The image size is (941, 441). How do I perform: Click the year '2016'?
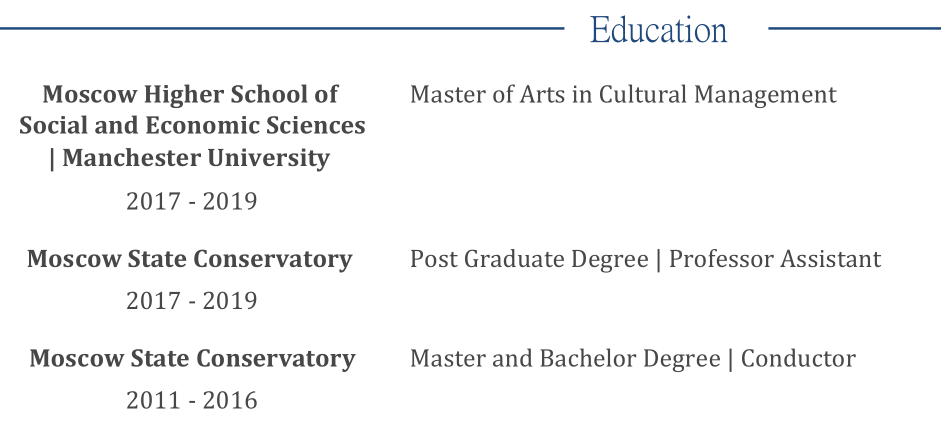click(x=230, y=401)
